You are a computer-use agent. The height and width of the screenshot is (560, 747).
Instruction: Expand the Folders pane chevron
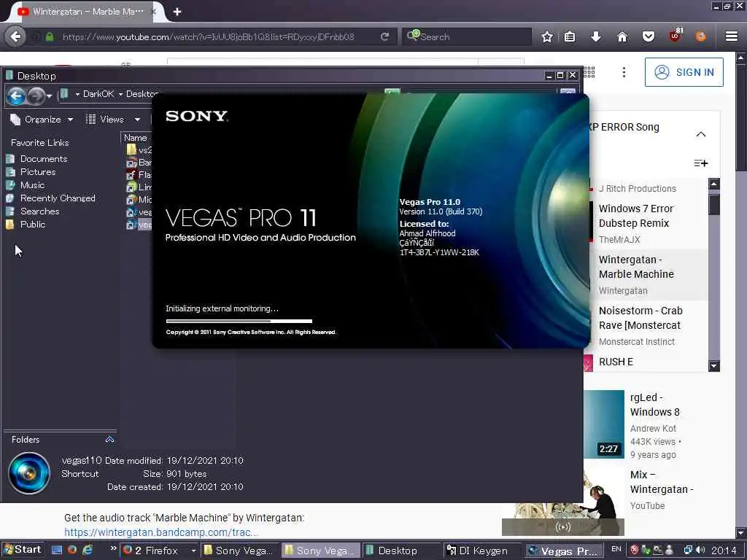pos(109,439)
